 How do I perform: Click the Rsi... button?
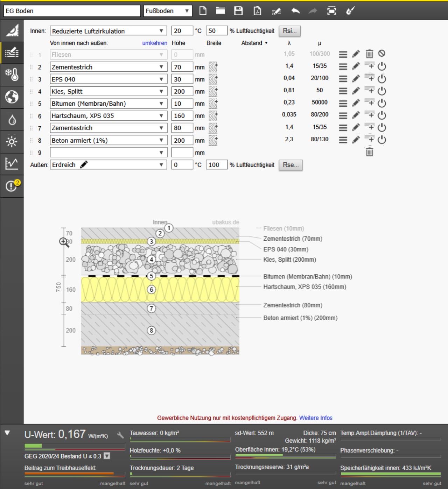point(289,31)
